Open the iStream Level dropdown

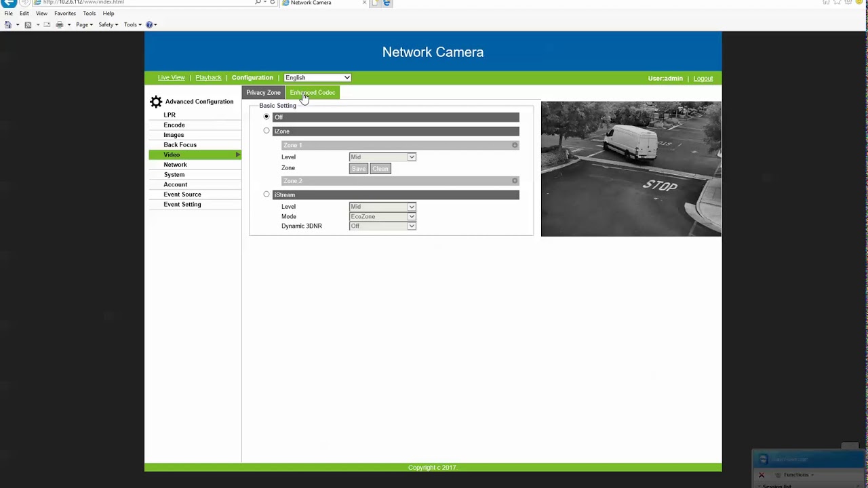382,207
